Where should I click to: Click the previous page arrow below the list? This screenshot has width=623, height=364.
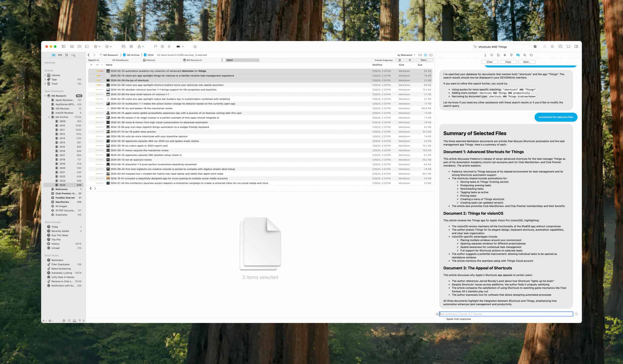91,188
